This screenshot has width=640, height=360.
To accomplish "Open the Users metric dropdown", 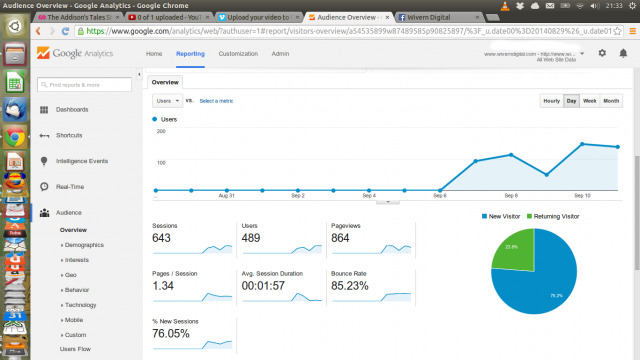I will coord(167,101).
